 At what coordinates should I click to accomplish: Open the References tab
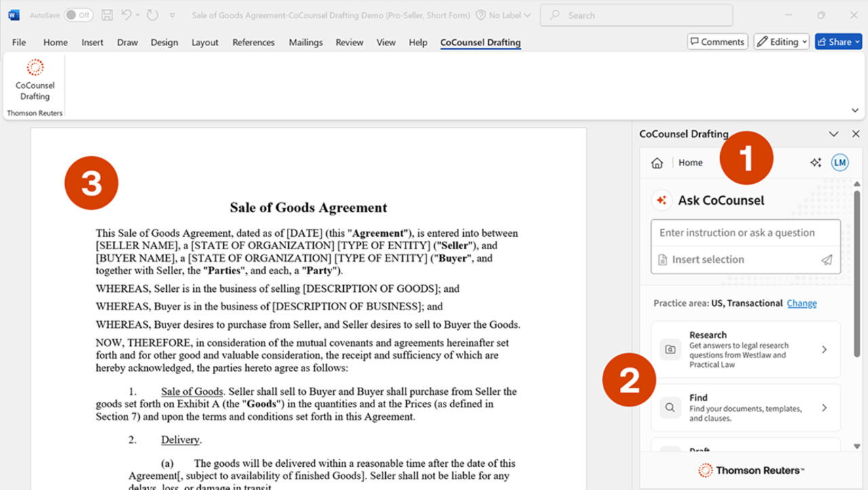click(x=254, y=42)
